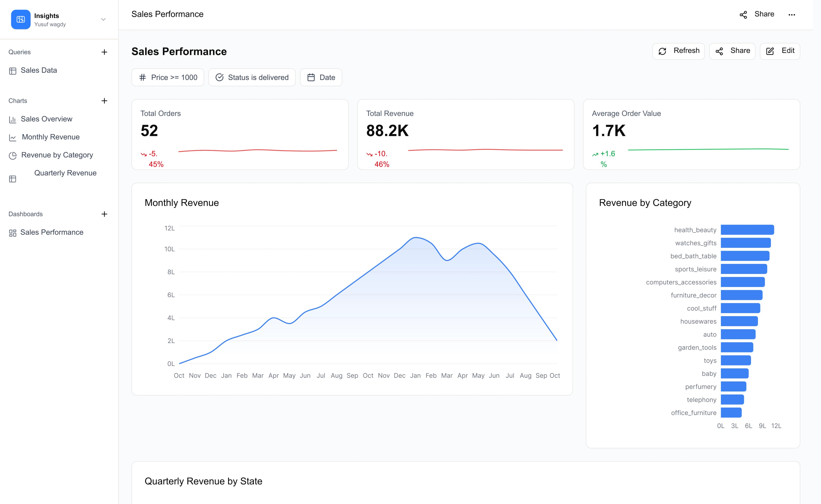The image size is (821, 504).
Task: Click the Insights app logo icon
Action: pos(21,19)
